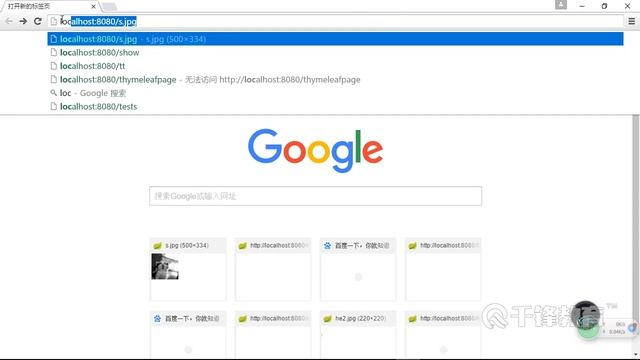
Task: Go back with the back arrow
Action: click(9, 21)
